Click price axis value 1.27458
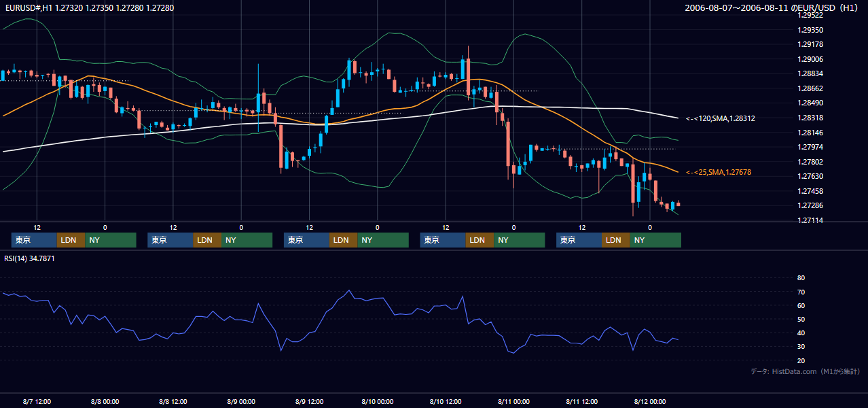868x408 pixels. coord(810,192)
